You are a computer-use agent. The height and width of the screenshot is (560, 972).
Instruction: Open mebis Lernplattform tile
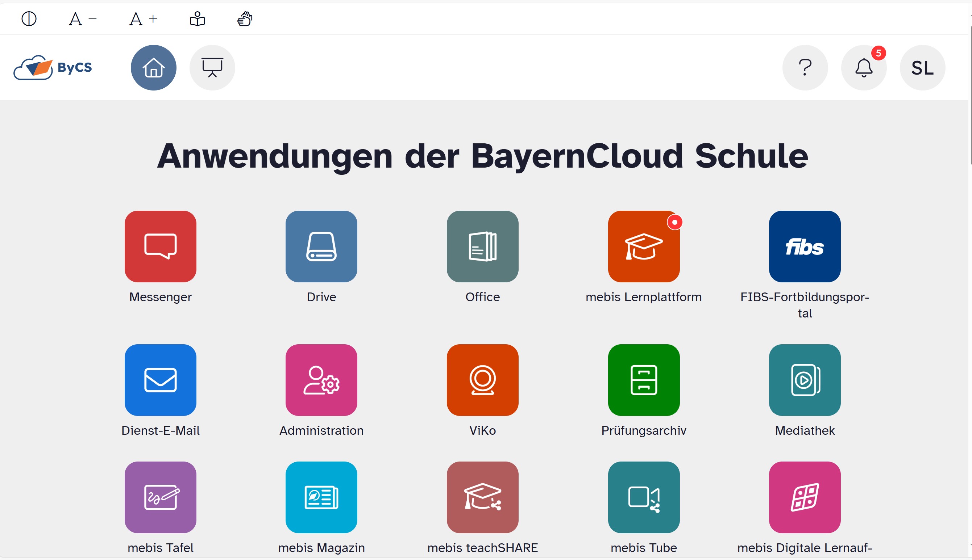643,246
